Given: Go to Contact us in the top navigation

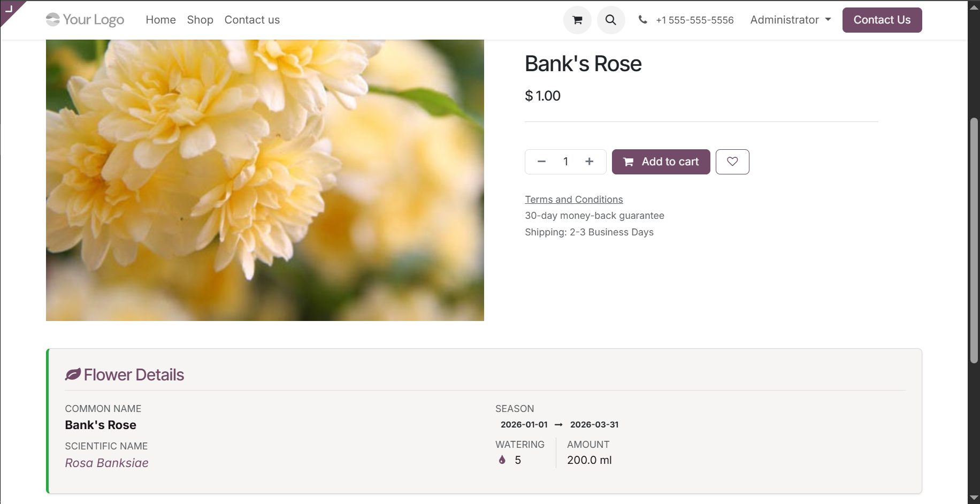Looking at the screenshot, I should pos(252,20).
